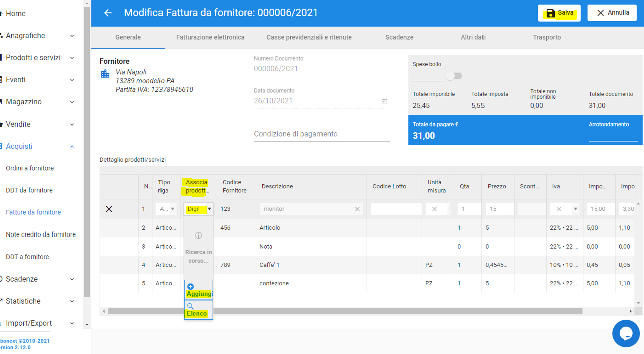Click the Annulla button
Screen dimensions: 644x354
pyautogui.click(x=612, y=13)
